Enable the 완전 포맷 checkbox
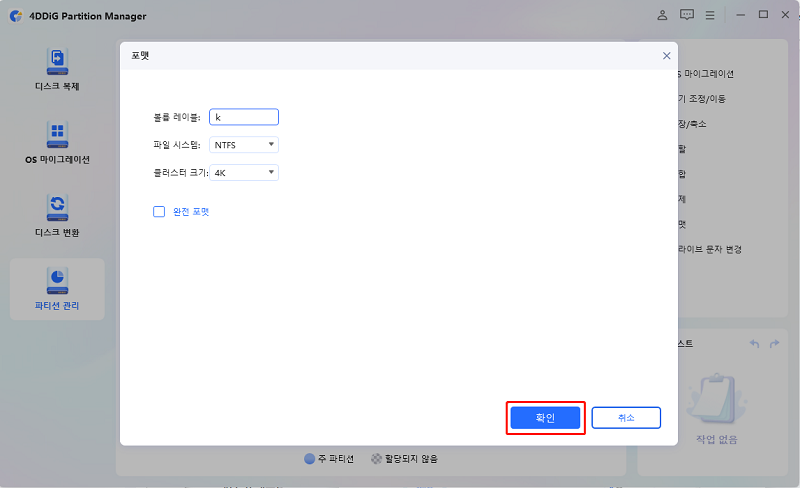Viewport: 800px width, 488px height. 159,211
